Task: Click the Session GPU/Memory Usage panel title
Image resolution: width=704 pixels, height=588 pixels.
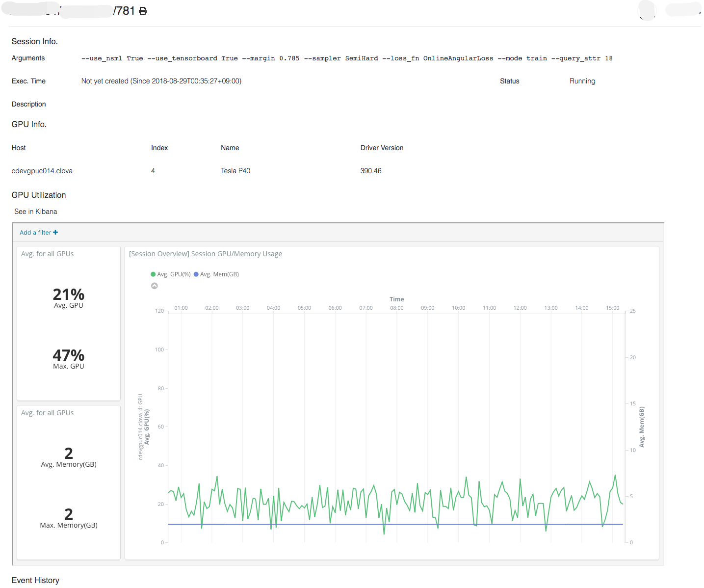Action: pyautogui.click(x=206, y=254)
